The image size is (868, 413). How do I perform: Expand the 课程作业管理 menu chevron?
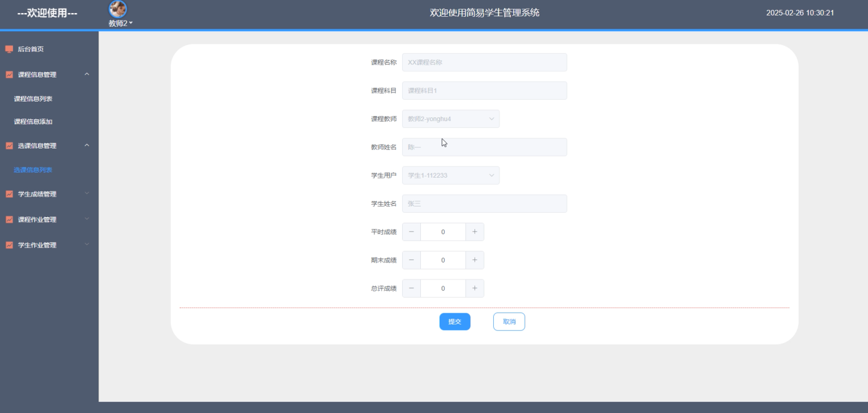click(87, 220)
